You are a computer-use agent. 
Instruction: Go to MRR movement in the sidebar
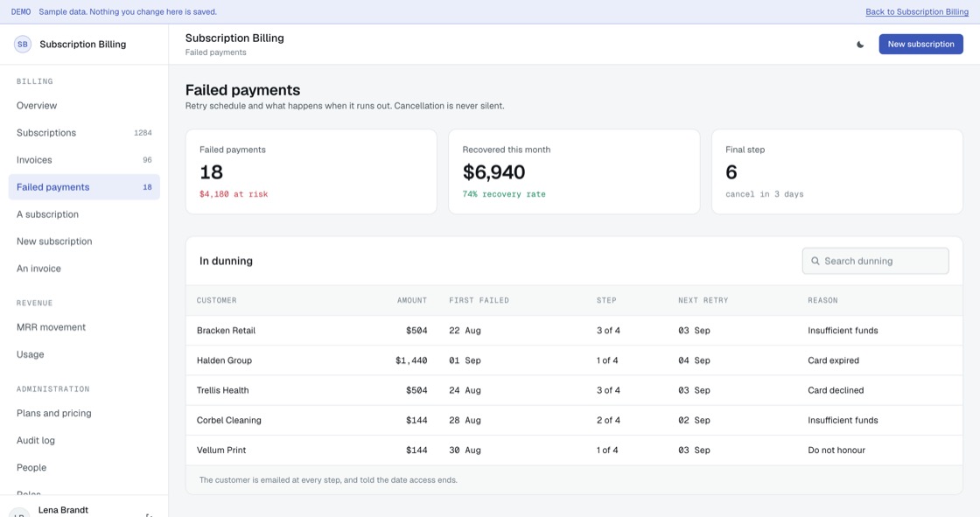coord(84,327)
